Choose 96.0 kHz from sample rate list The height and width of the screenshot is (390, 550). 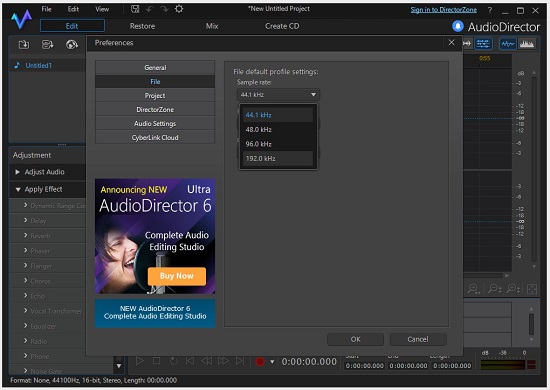pos(277,144)
